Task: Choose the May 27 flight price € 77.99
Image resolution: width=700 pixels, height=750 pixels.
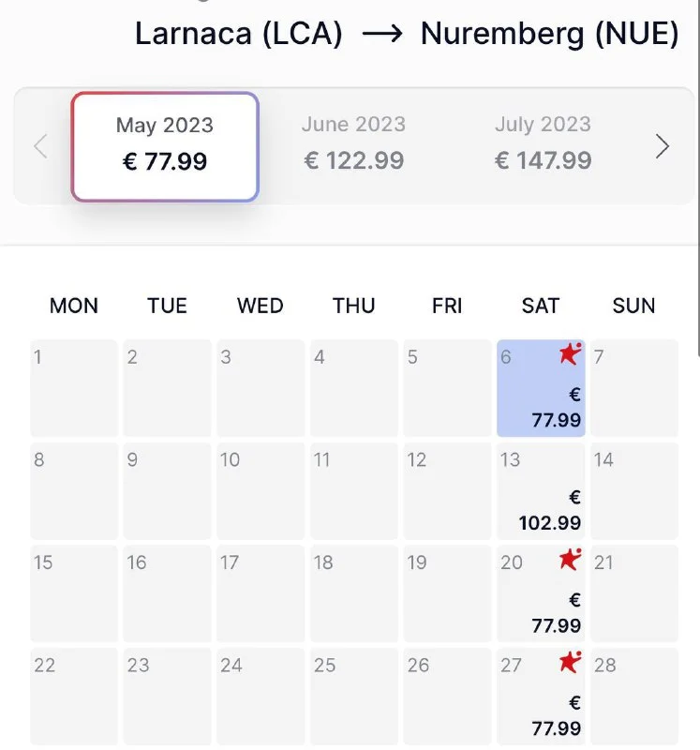Action: 556,716
